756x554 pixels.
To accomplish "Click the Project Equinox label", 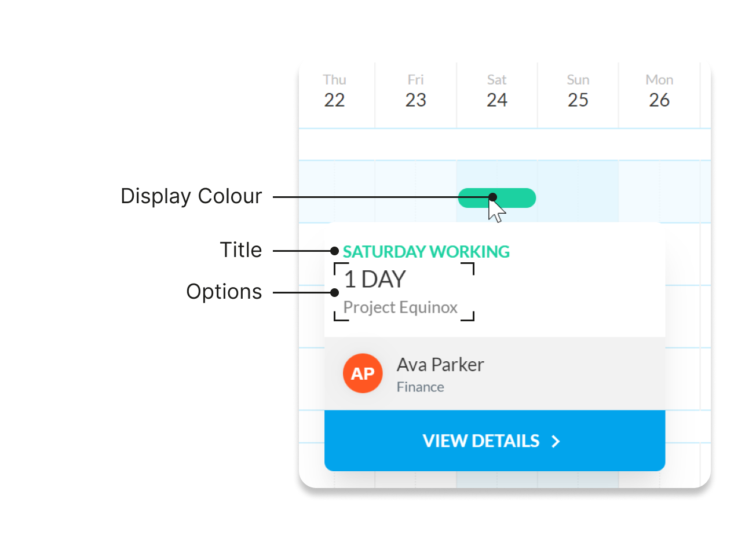I will pyautogui.click(x=400, y=307).
